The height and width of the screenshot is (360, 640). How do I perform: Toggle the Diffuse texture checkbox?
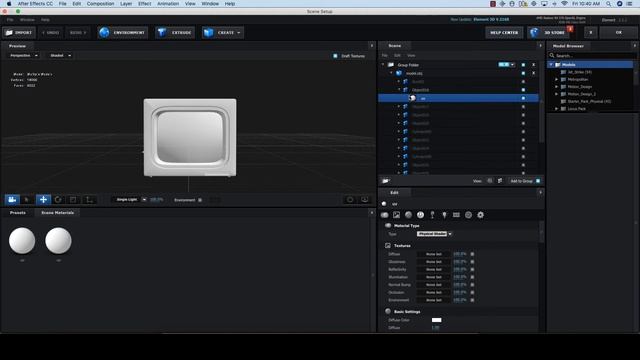[472, 254]
